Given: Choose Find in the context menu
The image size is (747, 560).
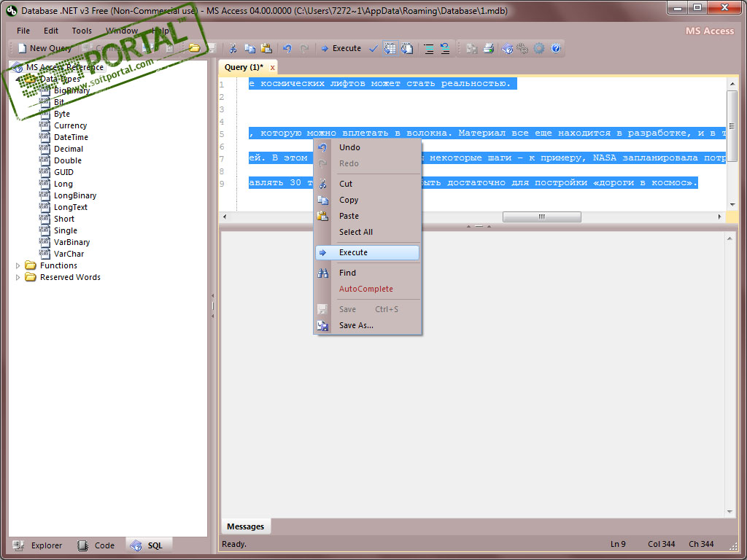Looking at the screenshot, I should (x=368, y=273).
